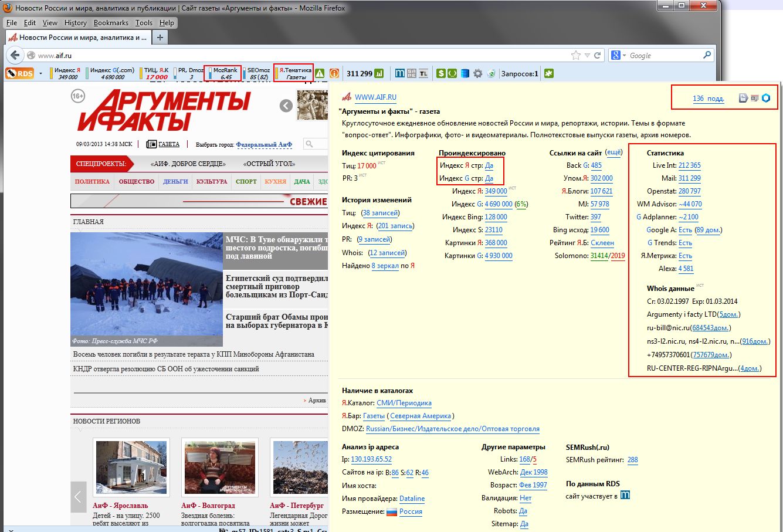This screenshot has width=783, height=532.
Task: Click the green Mail.ru stats chart icon
Action: pyautogui.click(x=379, y=73)
